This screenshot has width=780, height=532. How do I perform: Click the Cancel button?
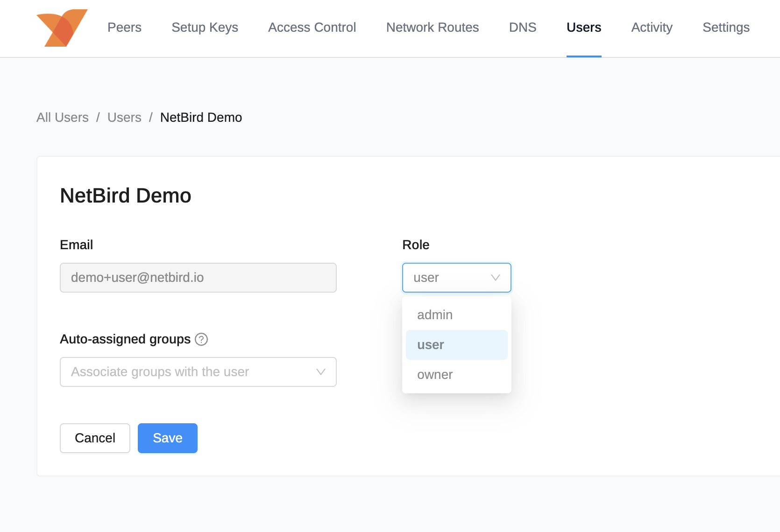(x=95, y=438)
